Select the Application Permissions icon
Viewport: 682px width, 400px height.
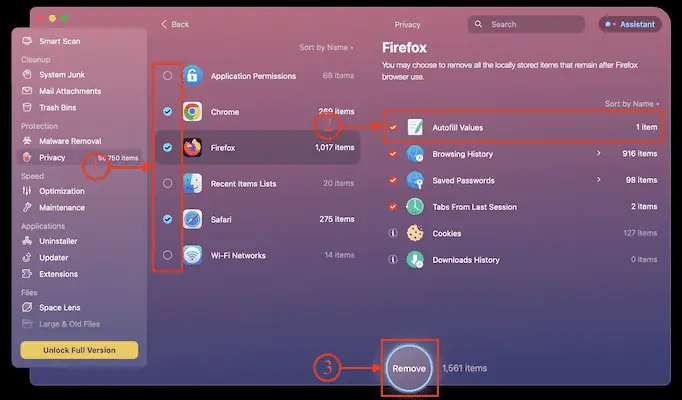pos(192,76)
